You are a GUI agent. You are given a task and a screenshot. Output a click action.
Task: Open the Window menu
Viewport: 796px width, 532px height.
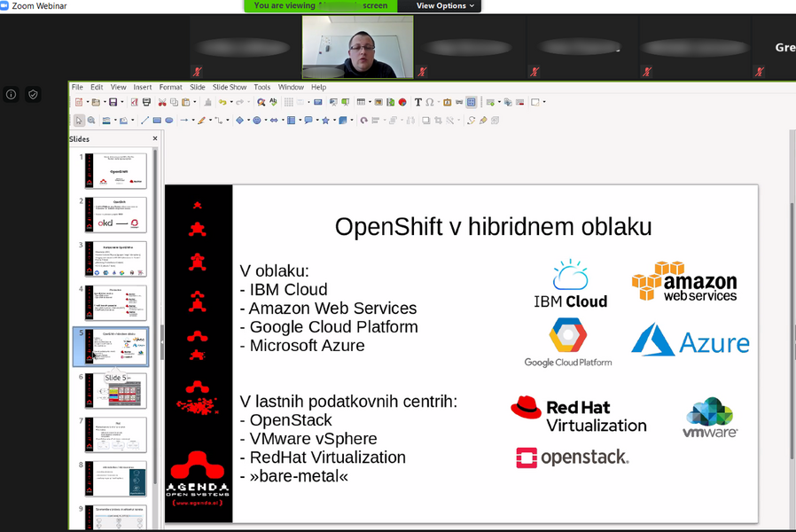pos(291,87)
